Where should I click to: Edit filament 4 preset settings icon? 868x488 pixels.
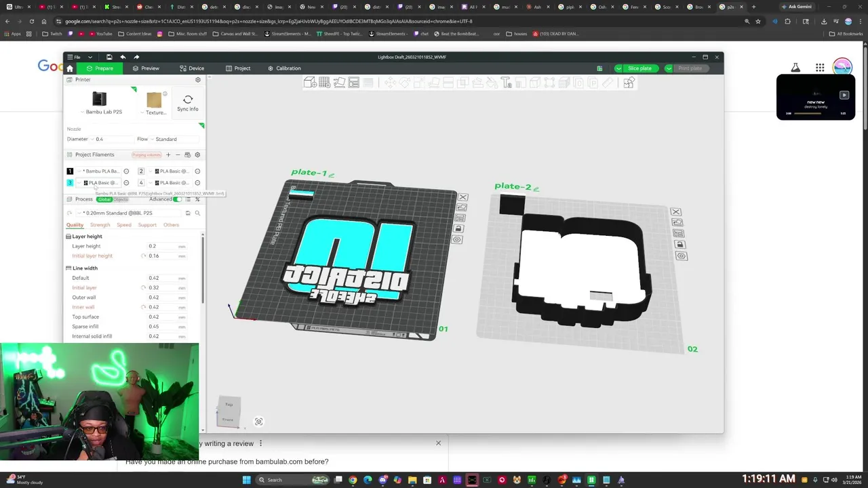pyautogui.click(x=197, y=183)
